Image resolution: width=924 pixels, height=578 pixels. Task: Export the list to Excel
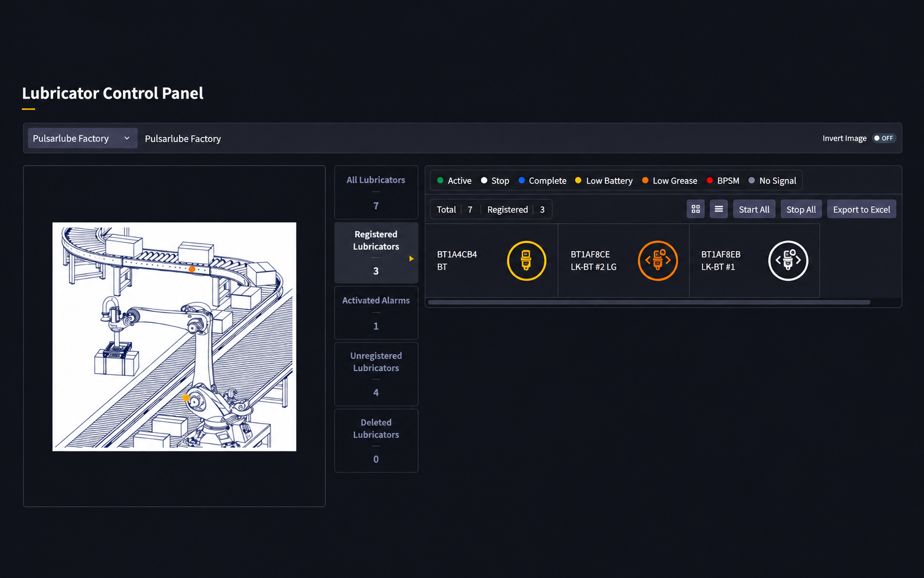coord(862,209)
